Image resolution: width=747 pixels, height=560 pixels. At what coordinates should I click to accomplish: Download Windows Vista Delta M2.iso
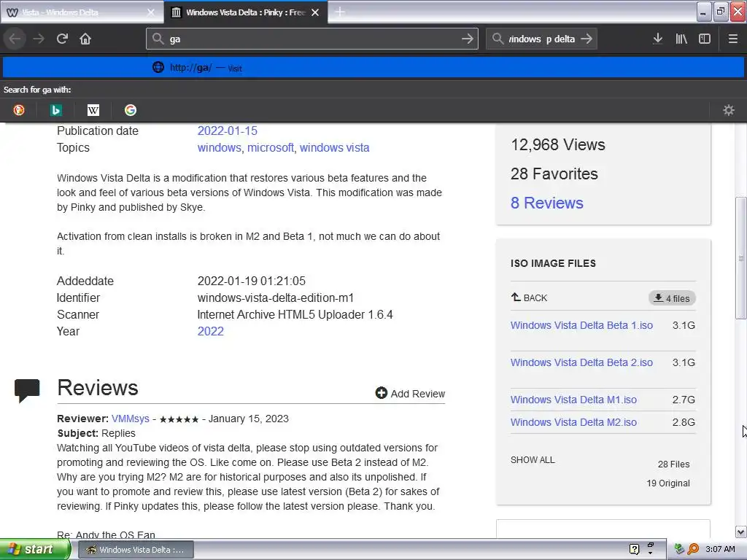(x=573, y=422)
